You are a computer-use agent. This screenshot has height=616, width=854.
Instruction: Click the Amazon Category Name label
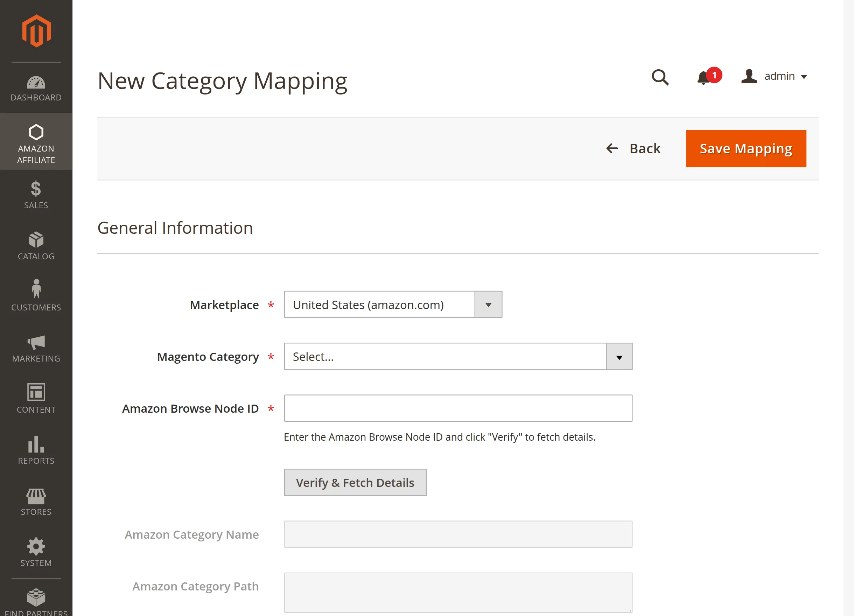192,535
